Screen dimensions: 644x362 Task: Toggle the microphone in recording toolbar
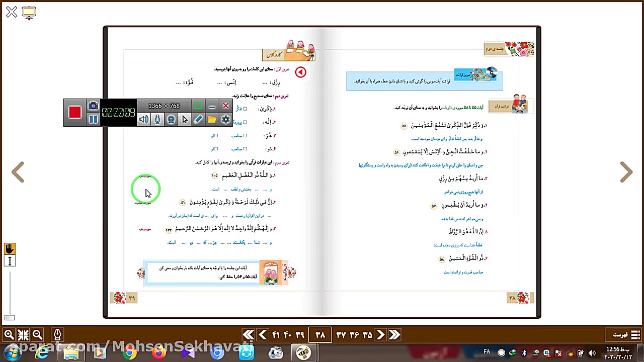157,119
